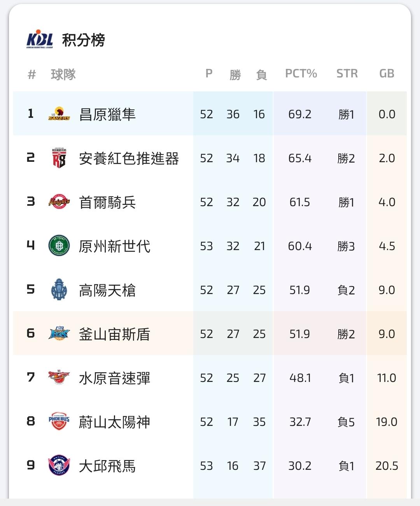Select the 首爾騎兵 team name
This screenshot has width=420, height=506.
(x=107, y=202)
